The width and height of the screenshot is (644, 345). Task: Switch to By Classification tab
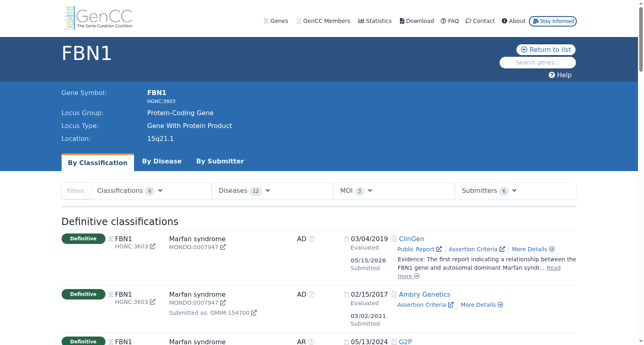pyautogui.click(x=98, y=163)
